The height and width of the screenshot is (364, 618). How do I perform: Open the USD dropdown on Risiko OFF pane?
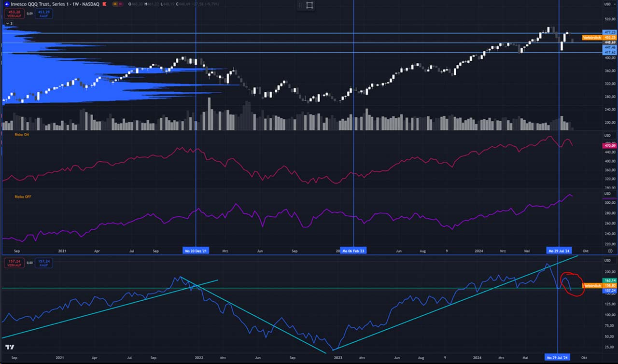coord(607,194)
